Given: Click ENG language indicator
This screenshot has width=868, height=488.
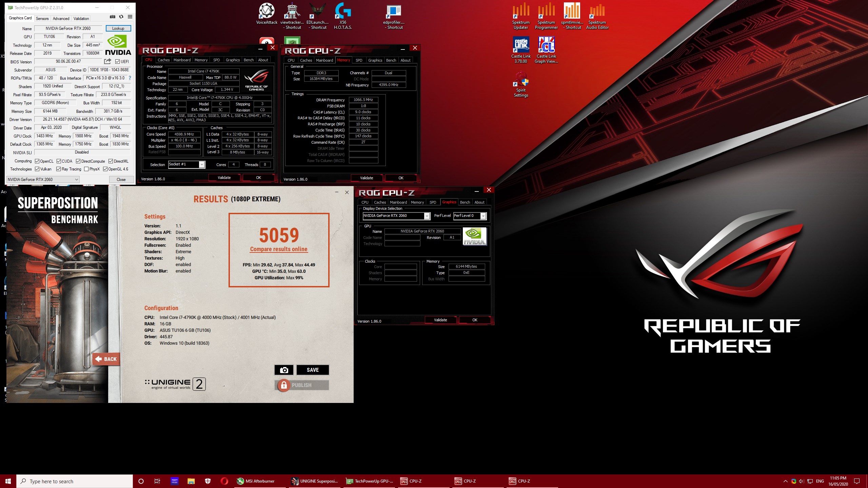Looking at the screenshot, I should (820, 481).
